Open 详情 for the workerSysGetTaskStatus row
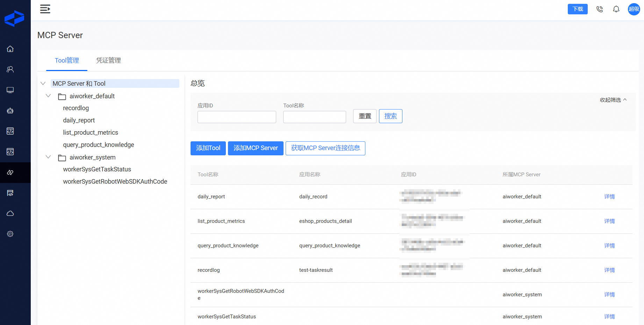644x325 pixels. coord(609,317)
